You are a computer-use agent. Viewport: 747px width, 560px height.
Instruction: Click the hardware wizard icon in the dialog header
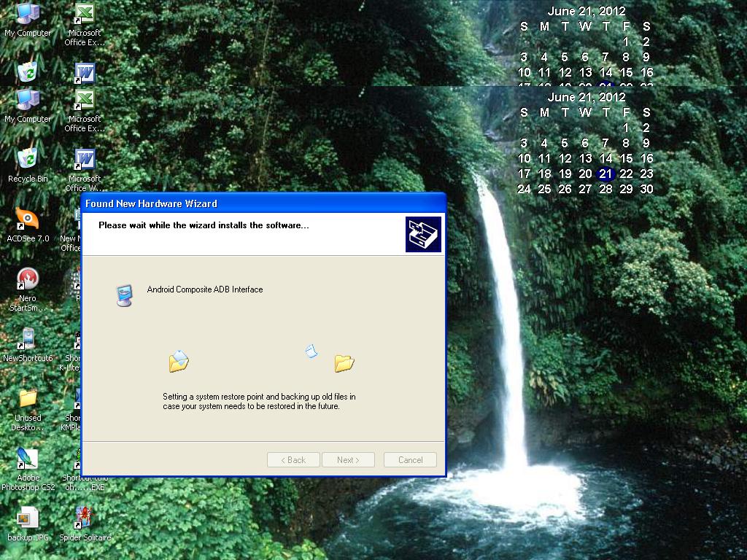coord(423,234)
